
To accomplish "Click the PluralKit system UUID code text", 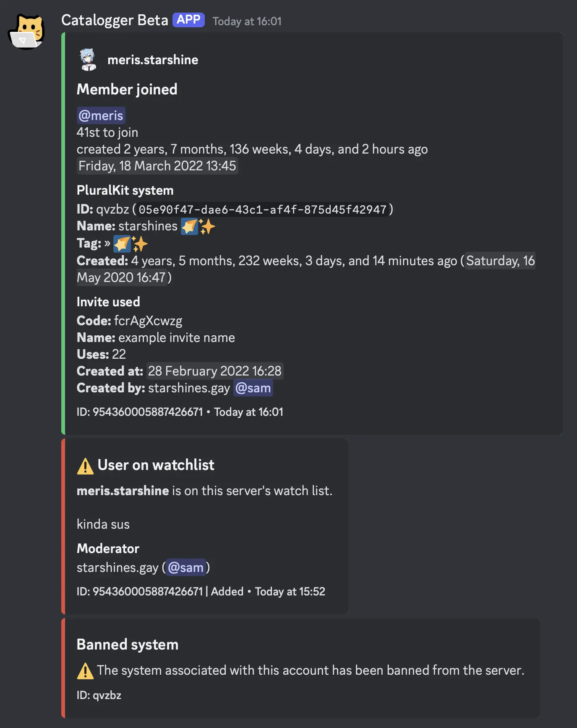I will point(262,209).
